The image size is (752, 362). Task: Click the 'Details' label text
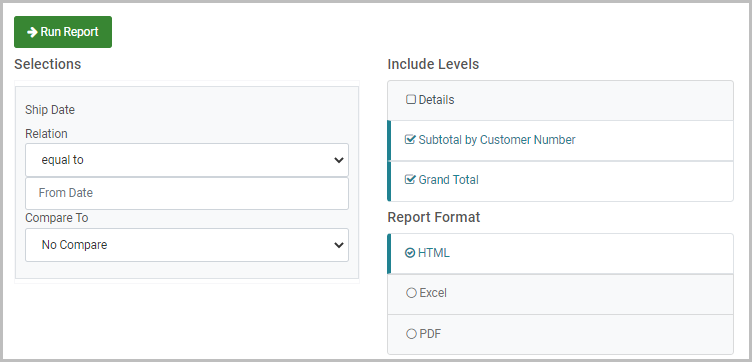pos(436,100)
